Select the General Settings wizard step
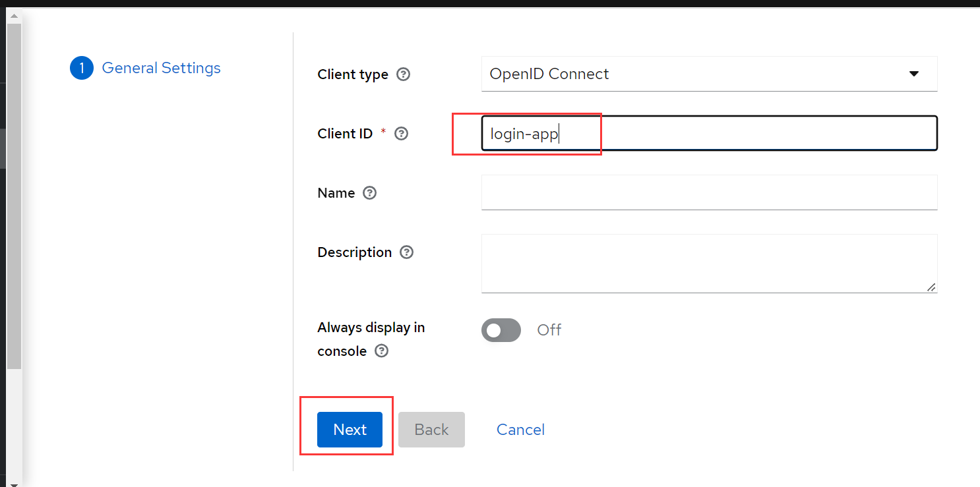The height and width of the screenshot is (487, 980). (161, 68)
